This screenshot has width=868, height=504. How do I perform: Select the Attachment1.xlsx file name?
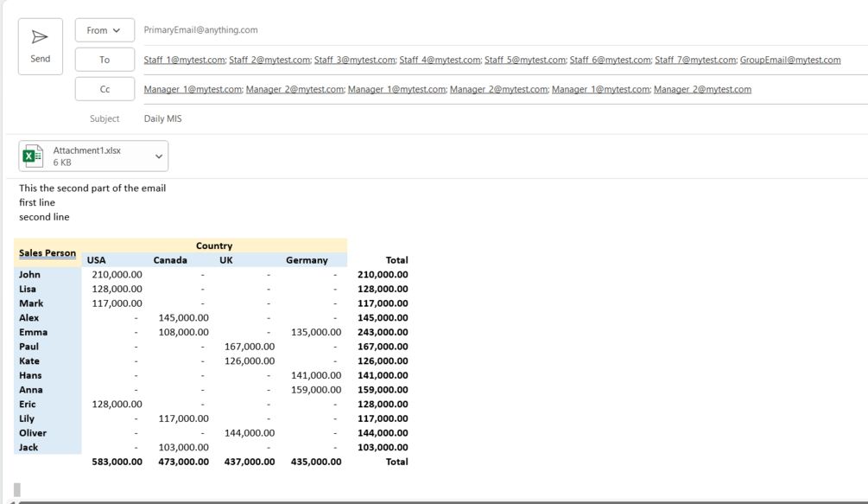coord(87,150)
